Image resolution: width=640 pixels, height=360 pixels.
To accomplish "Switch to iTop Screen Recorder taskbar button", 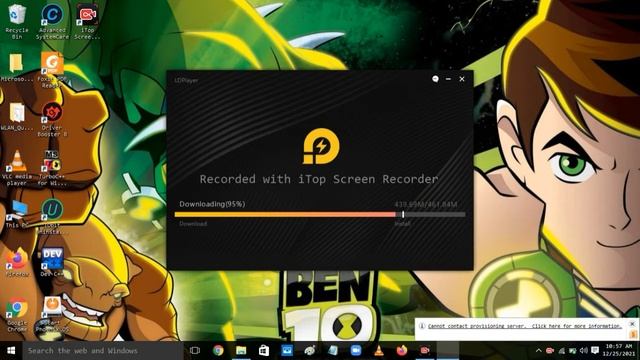I will 425,350.
